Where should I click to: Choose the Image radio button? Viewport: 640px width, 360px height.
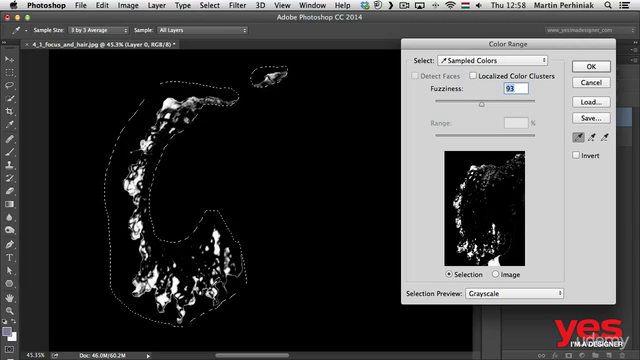click(495, 274)
